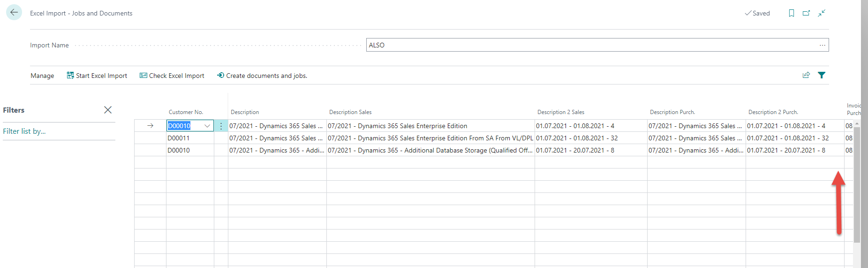Click the table's vertical scrollbar thumb

point(857,184)
